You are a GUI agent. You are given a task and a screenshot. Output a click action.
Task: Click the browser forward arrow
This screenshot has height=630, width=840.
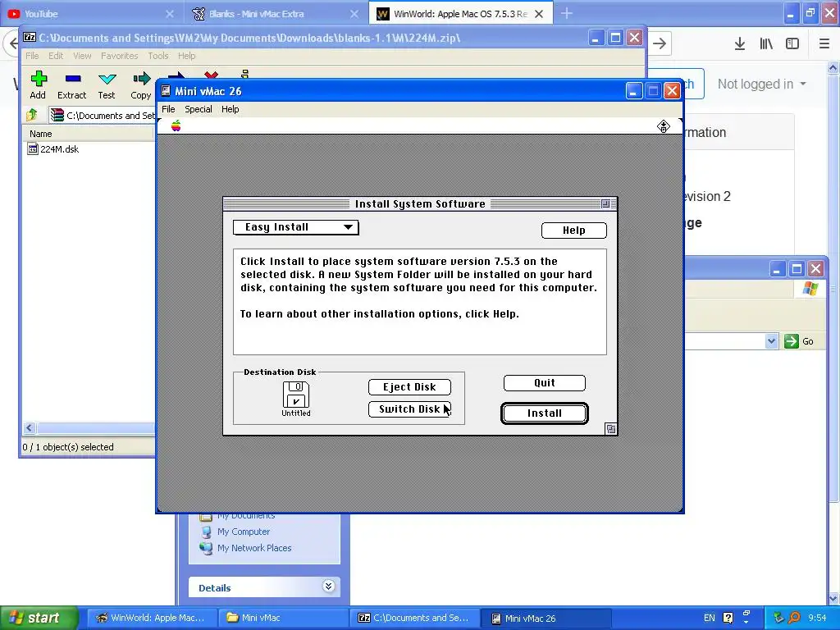click(x=660, y=43)
